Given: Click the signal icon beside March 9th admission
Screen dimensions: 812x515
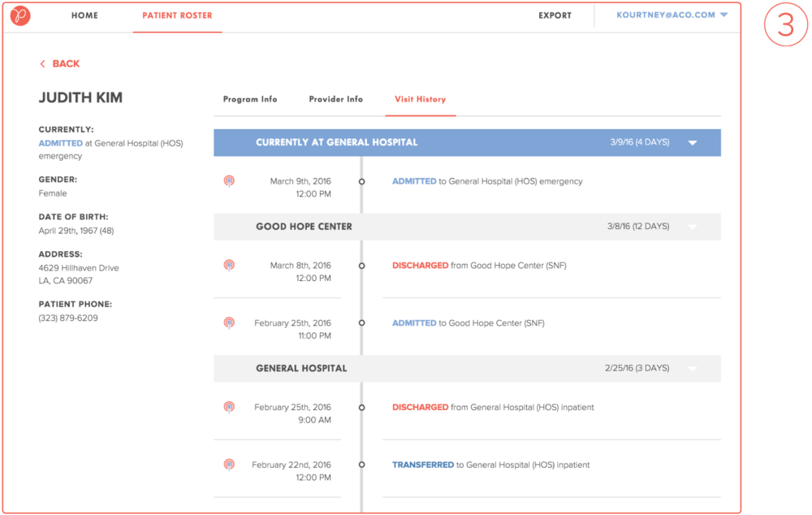Looking at the screenshot, I should pyautogui.click(x=229, y=181).
